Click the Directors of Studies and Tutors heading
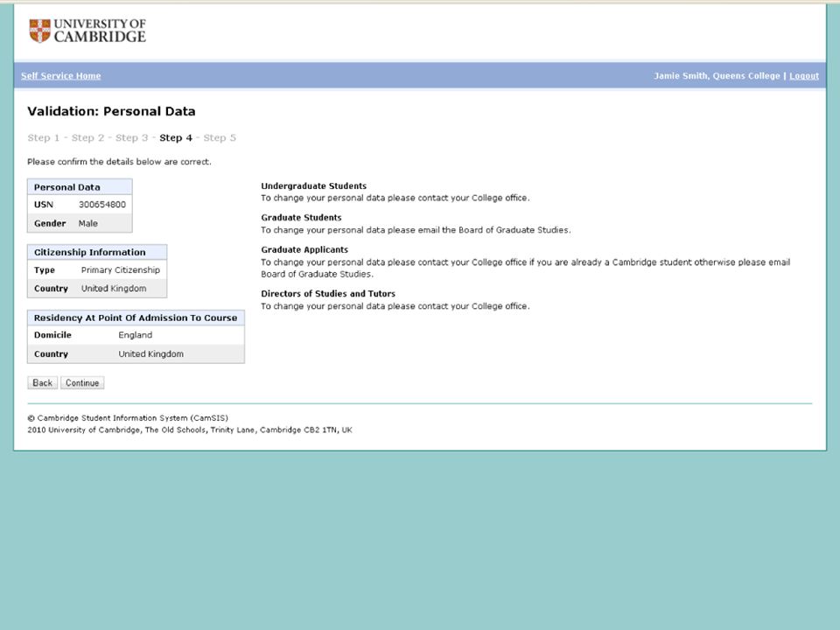The width and height of the screenshot is (840, 630). point(328,294)
